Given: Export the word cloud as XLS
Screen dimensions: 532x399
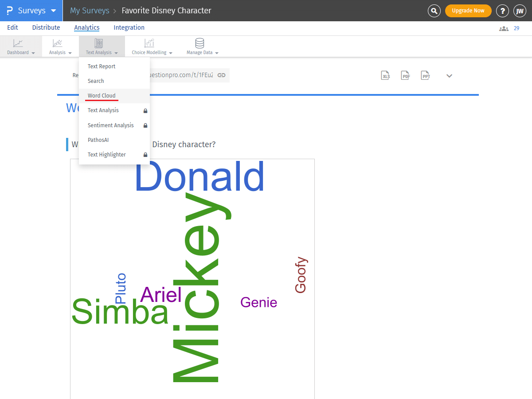Looking at the screenshot, I should click(x=385, y=75).
